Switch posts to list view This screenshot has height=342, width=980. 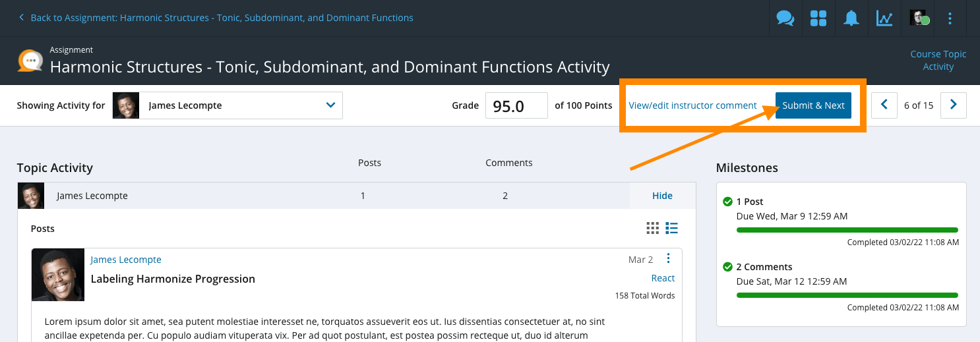(x=671, y=228)
